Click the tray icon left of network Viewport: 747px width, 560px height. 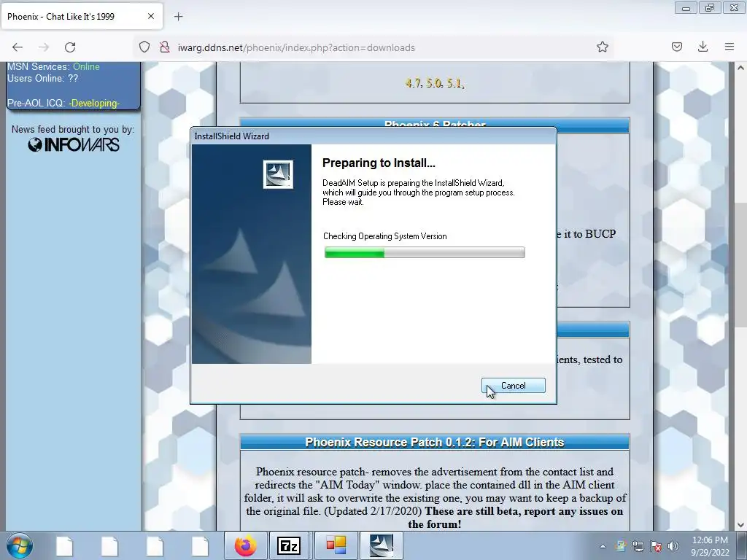coord(620,546)
